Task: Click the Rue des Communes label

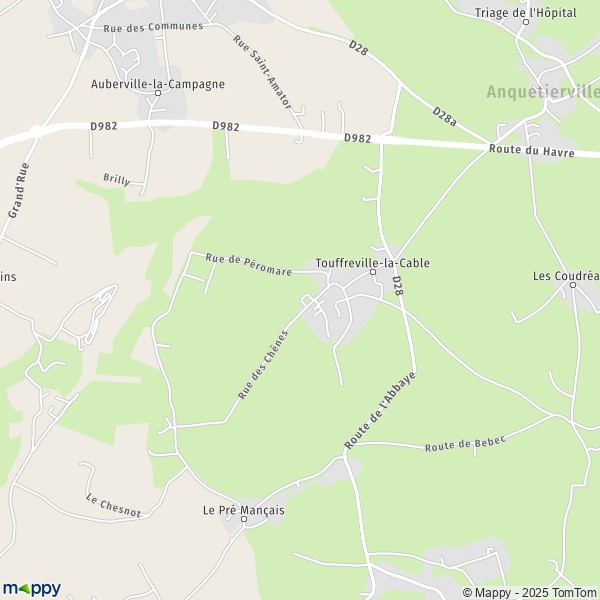Action: [153, 27]
